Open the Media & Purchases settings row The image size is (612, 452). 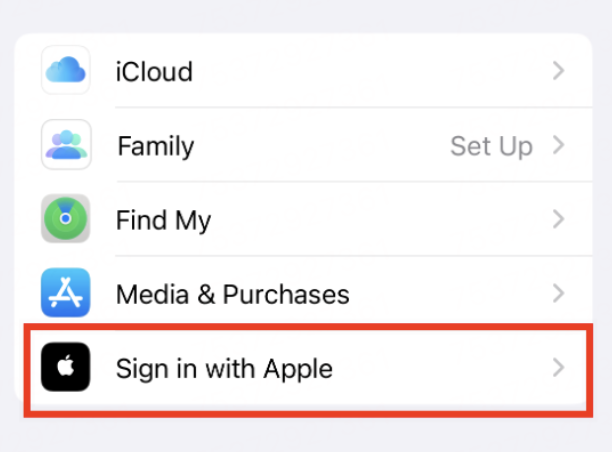(304, 293)
